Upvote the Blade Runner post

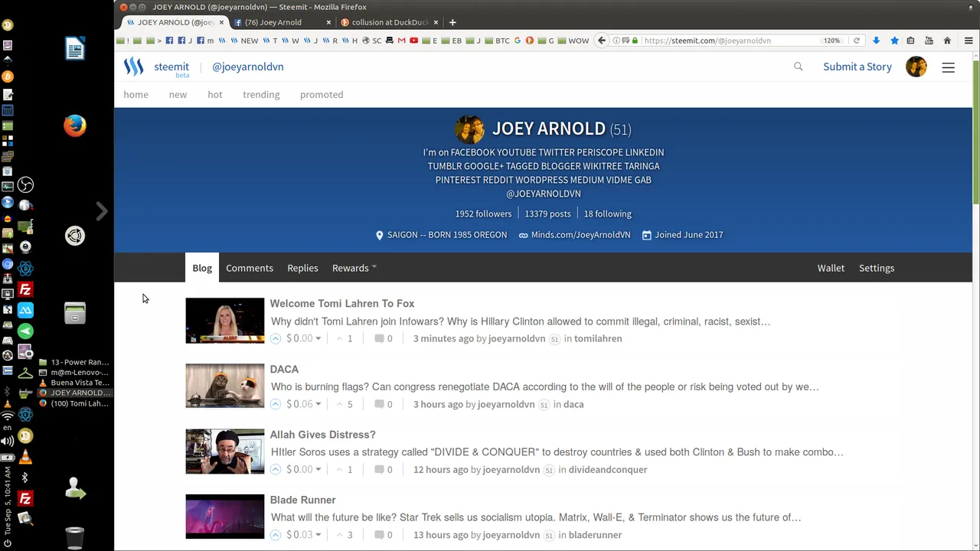(x=276, y=535)
